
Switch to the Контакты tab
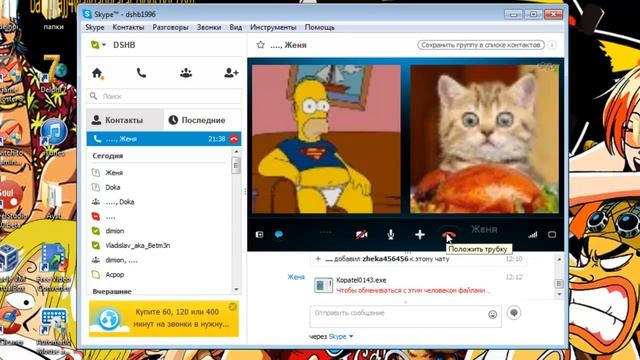tap(125, 120)
